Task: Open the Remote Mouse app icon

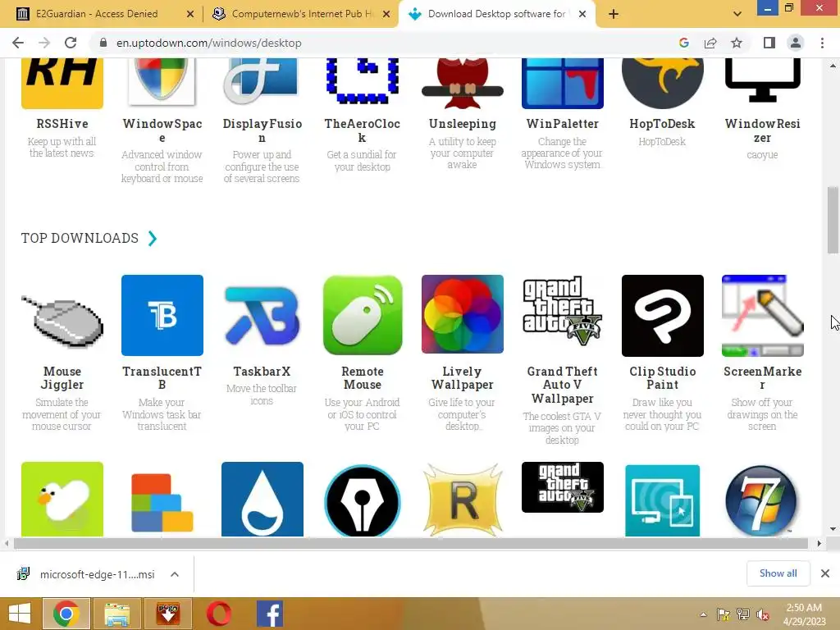Action: click(363, 316)
